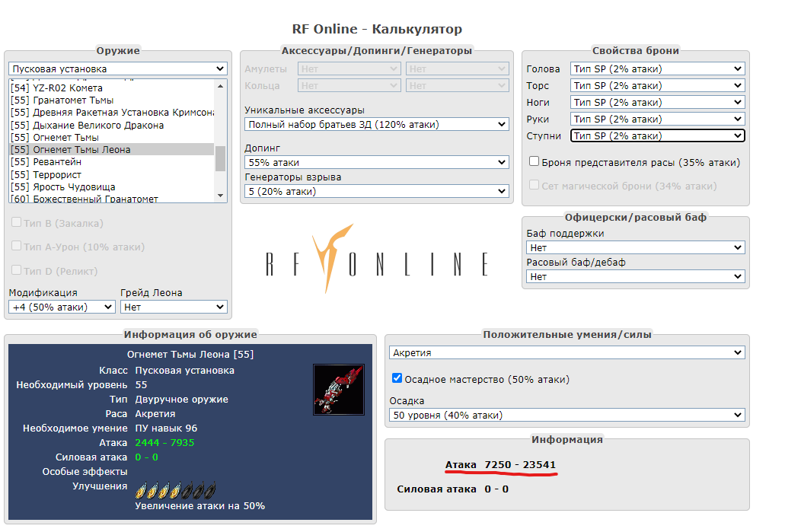Open the weapon type dropdown Пусковая установка
This screenshot has width=801, height=532.
[x=118, y=68]
